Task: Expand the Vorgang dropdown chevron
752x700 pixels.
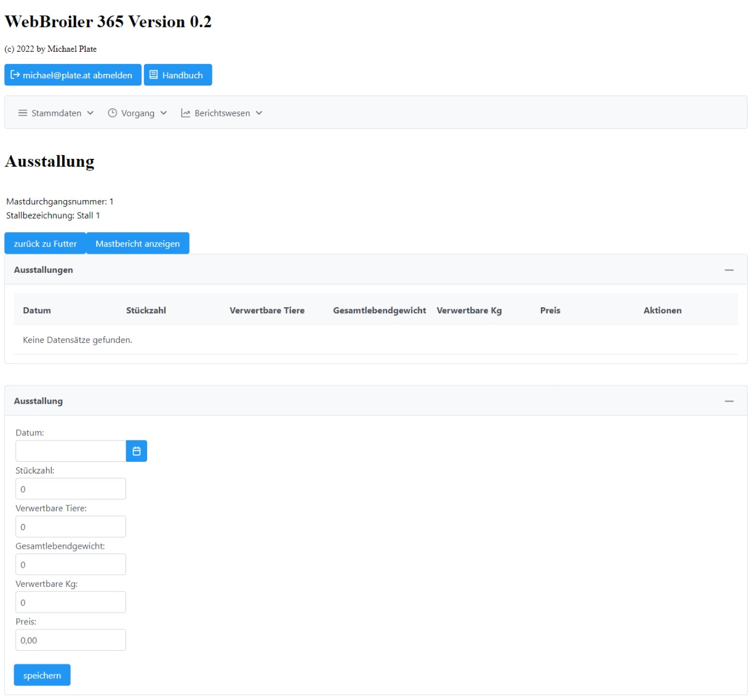Action: point(164,113)
